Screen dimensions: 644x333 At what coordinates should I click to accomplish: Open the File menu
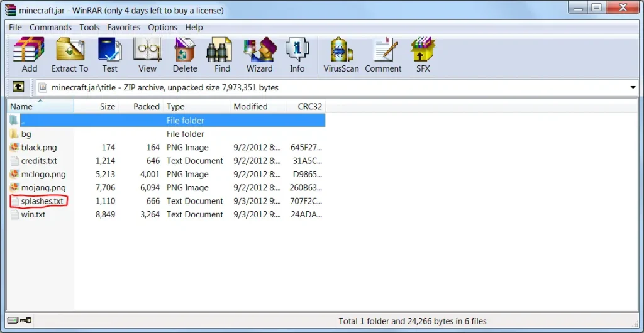[15, 28]
